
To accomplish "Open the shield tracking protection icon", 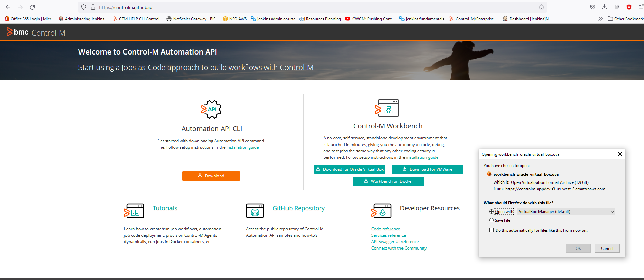I will [84, 7].
